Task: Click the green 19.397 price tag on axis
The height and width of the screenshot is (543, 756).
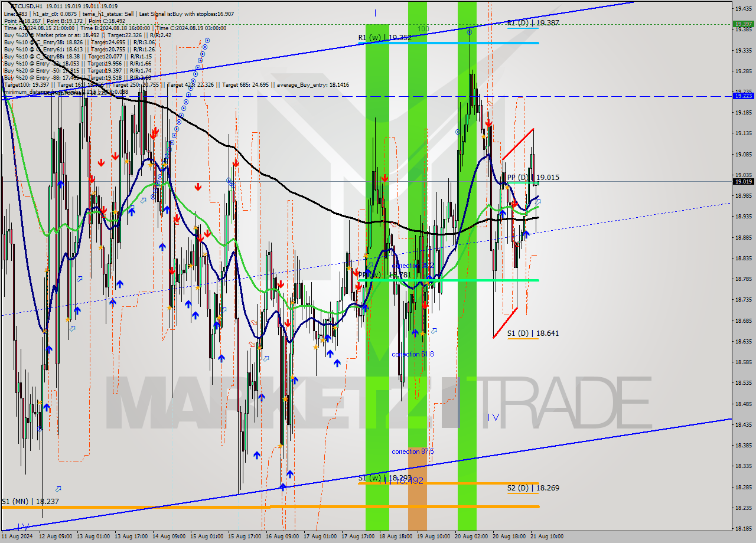Action: click(742, 24)
